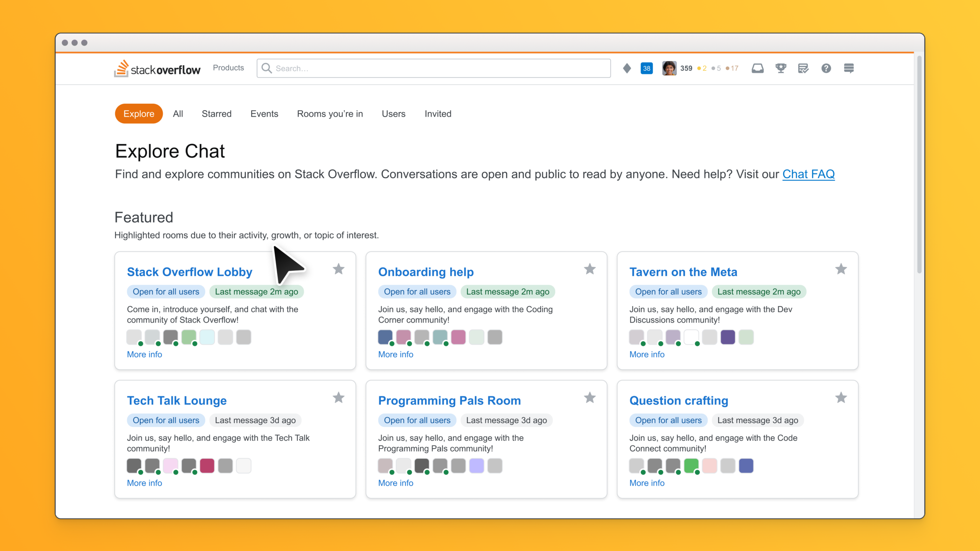Select the Rooms you're in tab

(x=330, y=114)
